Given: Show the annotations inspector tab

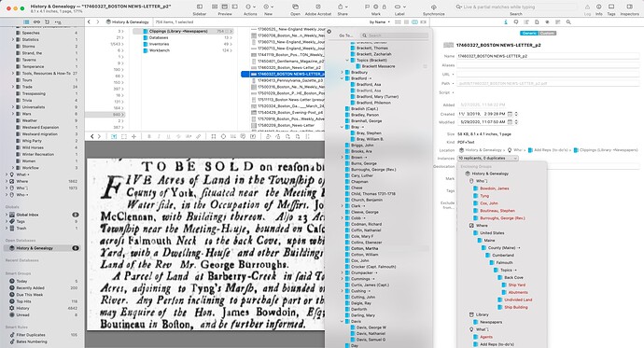Looking at the screenshot, I should pyautogui.click(x=516, y=22).
